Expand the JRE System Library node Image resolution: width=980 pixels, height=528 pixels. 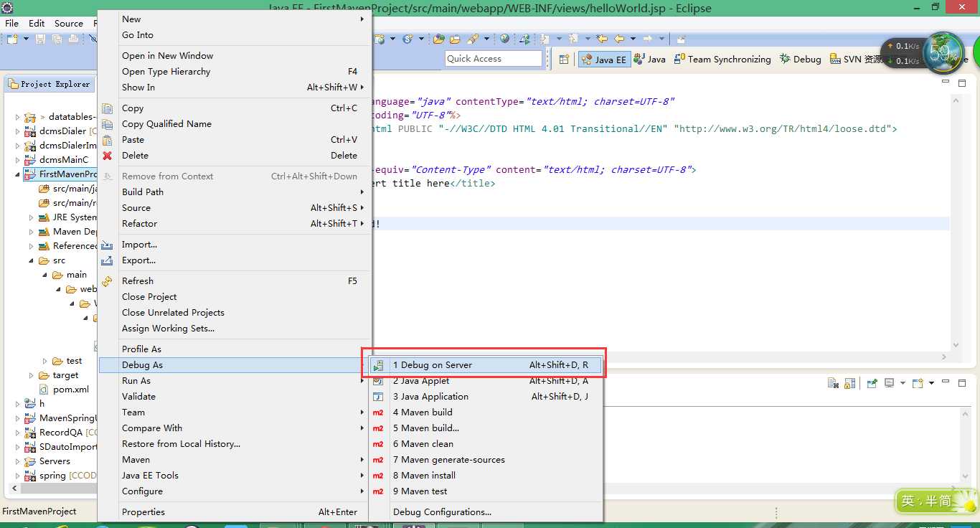[32, 217]
